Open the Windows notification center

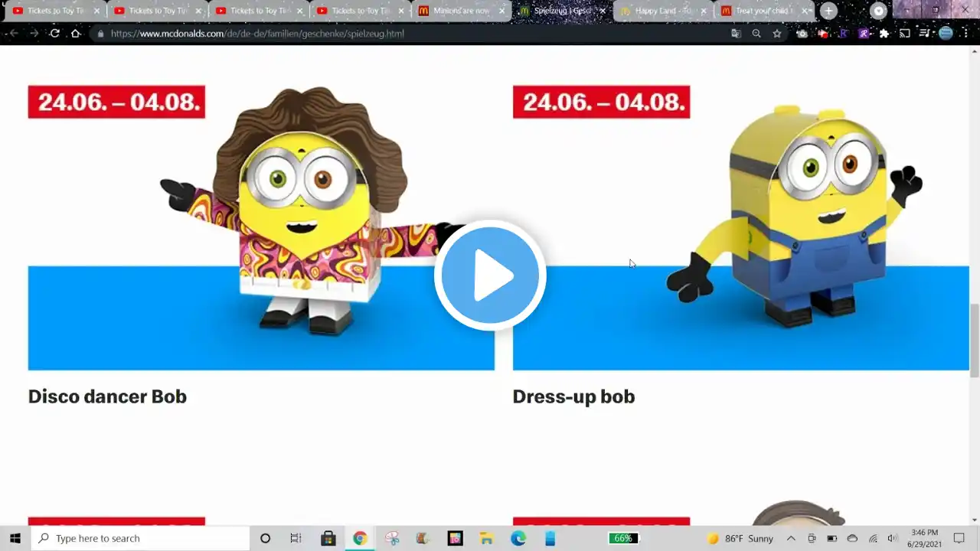[959, 538]
